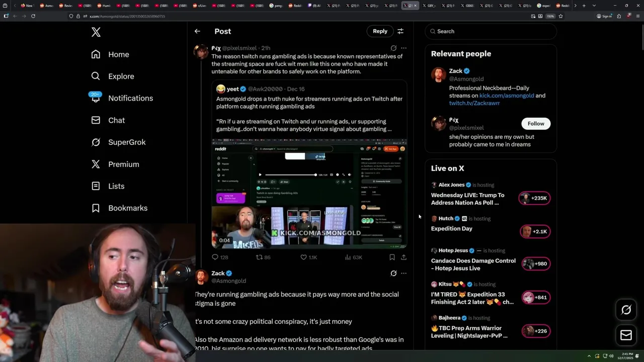
Task: Expand the browser tab list chevron
Action: (x=594, y=6)
